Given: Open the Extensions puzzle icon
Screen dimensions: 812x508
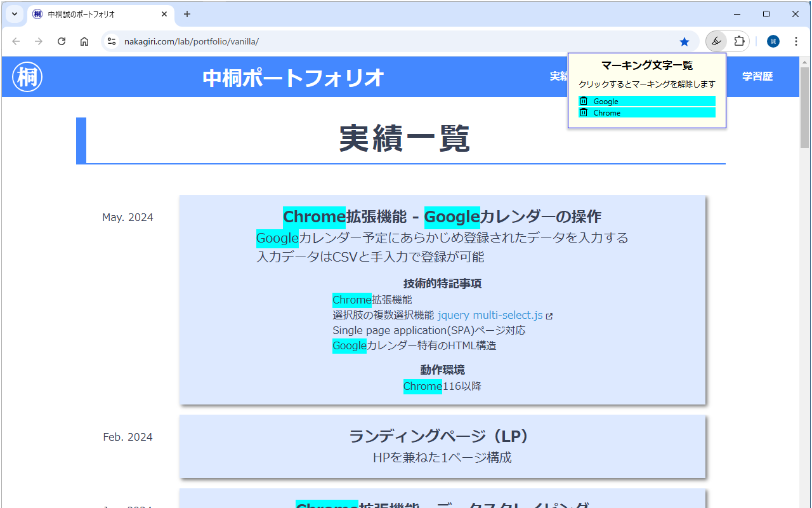Looking at the screenshot, I should pyautogui.click(x=739, y=41).
